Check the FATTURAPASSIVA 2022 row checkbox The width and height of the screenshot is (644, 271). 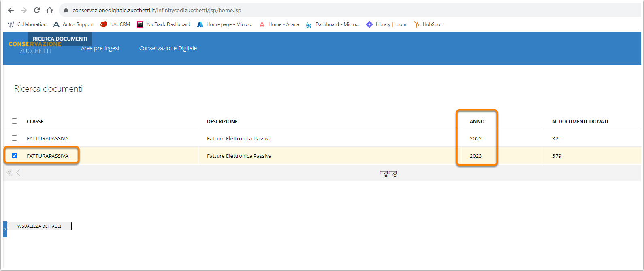pos(15,138)
